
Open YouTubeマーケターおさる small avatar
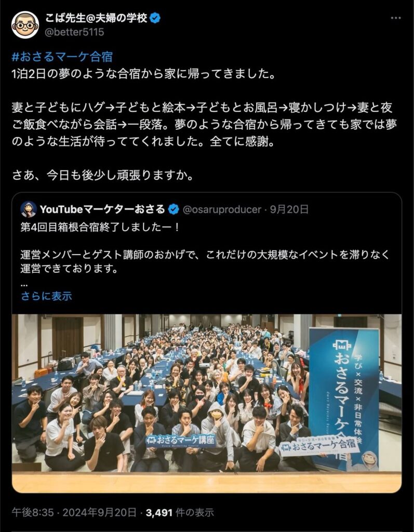[29, 209]
